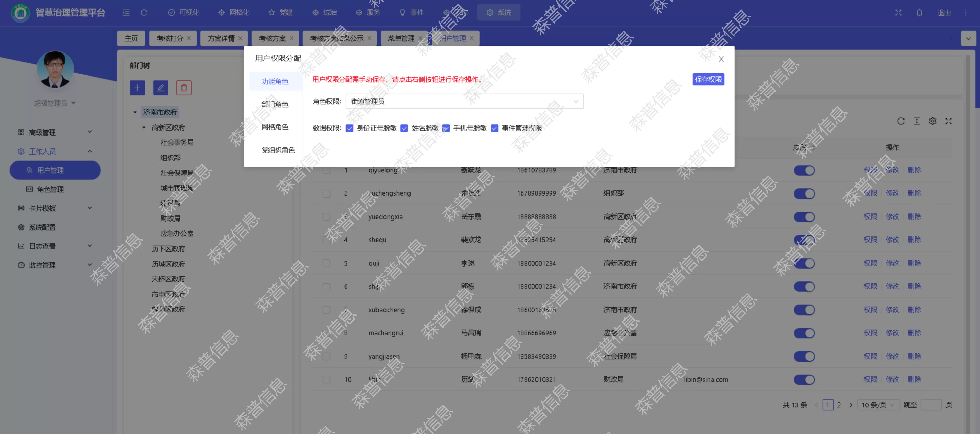The image size is (980, 434).
Task: Open the 党建 top menu
Action: pyautogui.click(x=280, y=13)
